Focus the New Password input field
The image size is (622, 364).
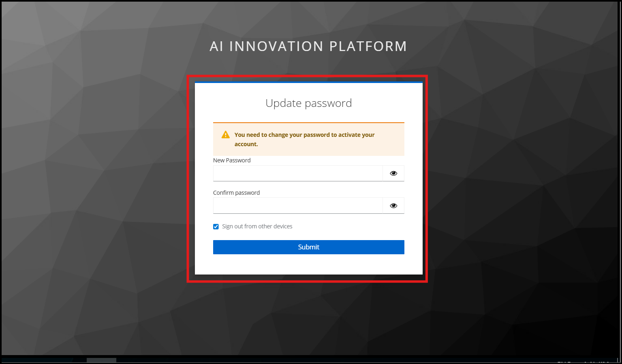pos(298,173)
